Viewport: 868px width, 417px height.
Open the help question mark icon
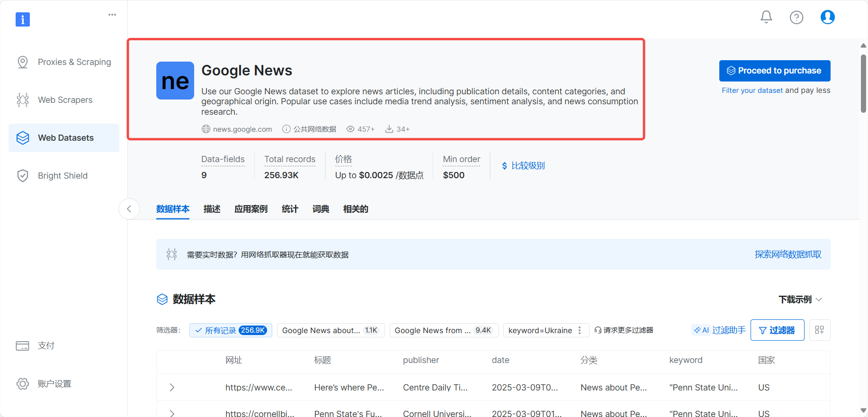click(x=796, y=18)
